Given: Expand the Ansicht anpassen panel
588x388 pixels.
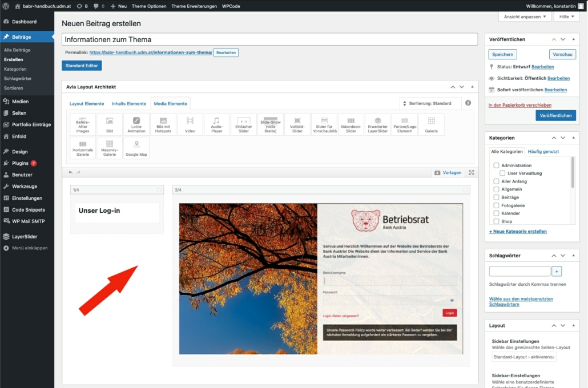Looking at the screenshot, I should click(525, 17).
